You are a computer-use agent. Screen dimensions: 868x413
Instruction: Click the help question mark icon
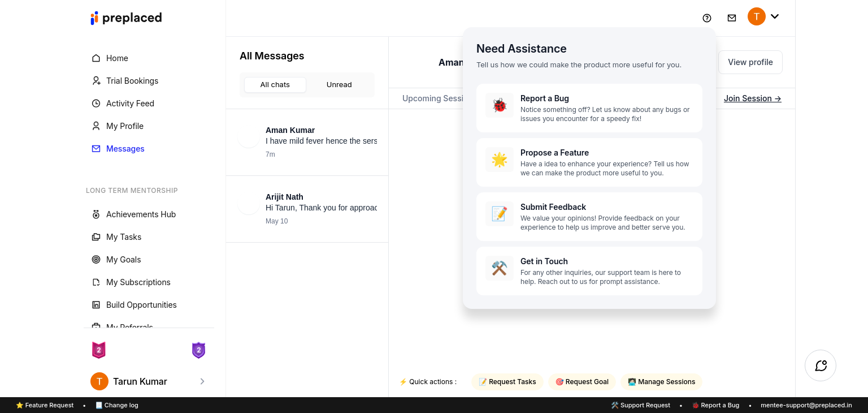pyautogui.click(x=706, y=18)
